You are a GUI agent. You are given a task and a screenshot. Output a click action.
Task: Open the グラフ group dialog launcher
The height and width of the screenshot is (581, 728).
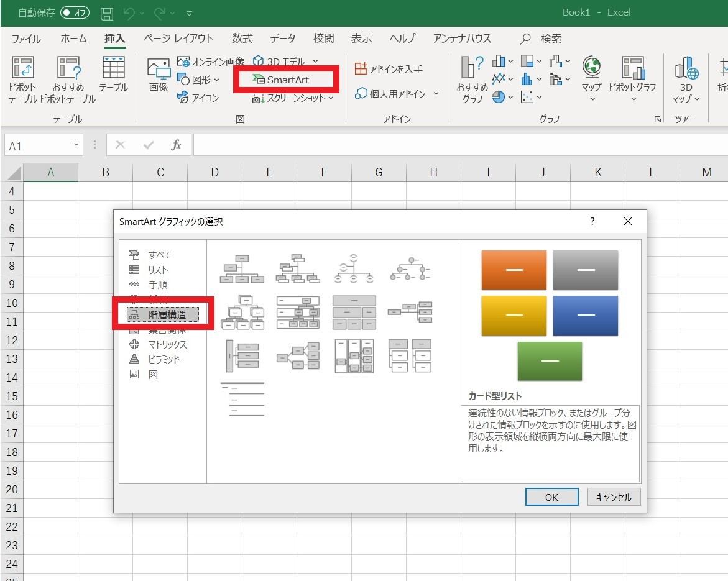pyautogui.click(x=657, y=119)
